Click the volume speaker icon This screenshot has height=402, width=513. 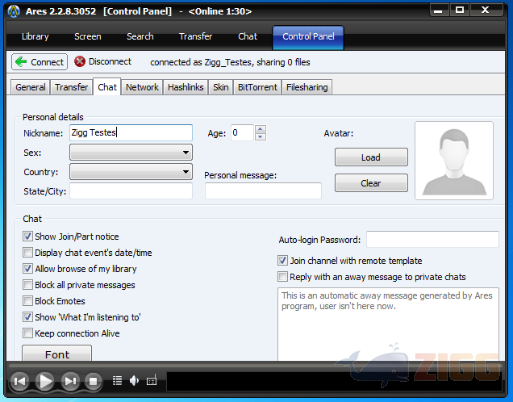coord(134,380)
